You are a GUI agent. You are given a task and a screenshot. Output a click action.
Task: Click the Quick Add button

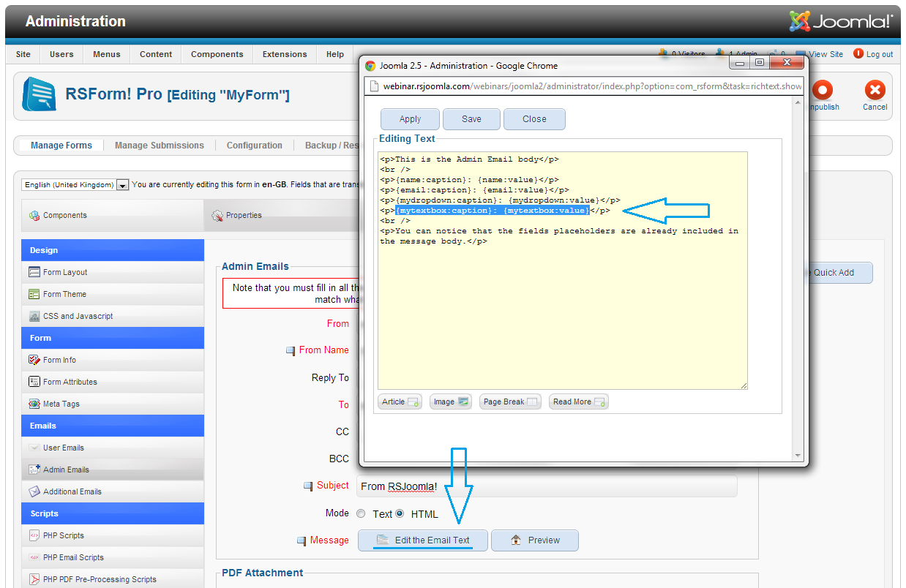click(838, 273)
